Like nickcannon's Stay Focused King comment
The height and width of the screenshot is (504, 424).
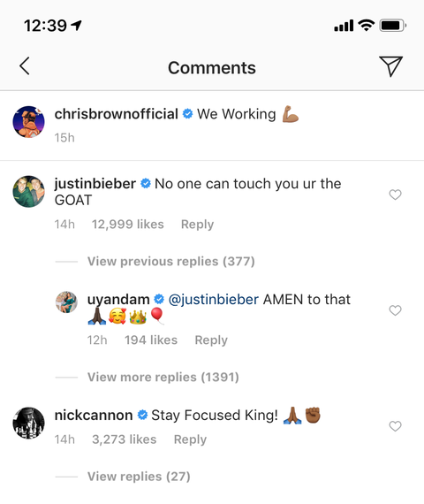pos(395,426)
